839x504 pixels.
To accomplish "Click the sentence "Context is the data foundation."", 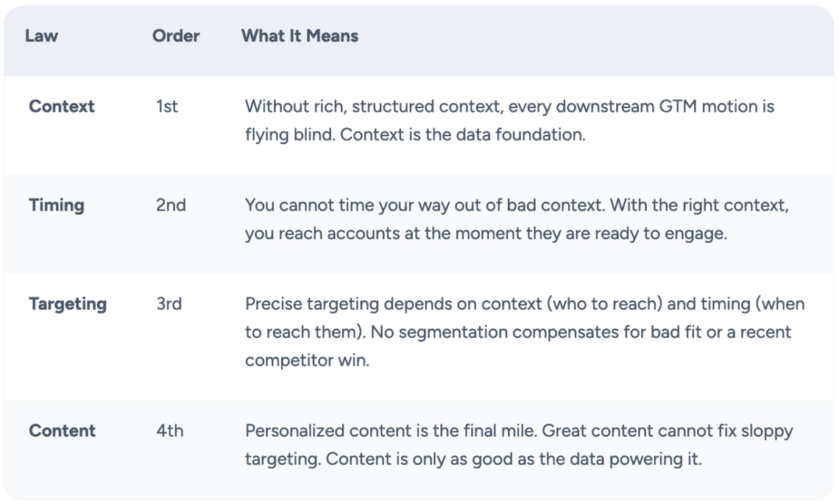I will [463, 135].
